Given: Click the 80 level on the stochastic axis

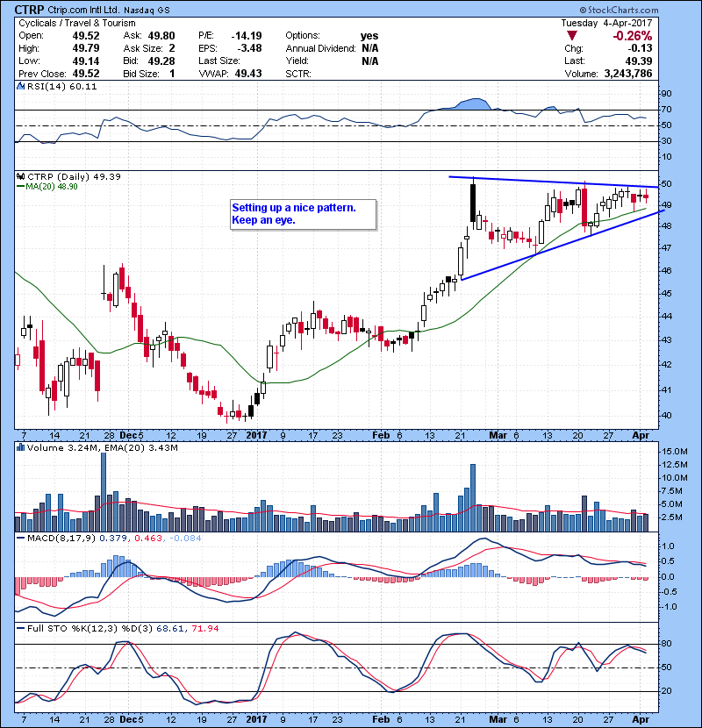Looking at the screenshot, I should (666, 644).
